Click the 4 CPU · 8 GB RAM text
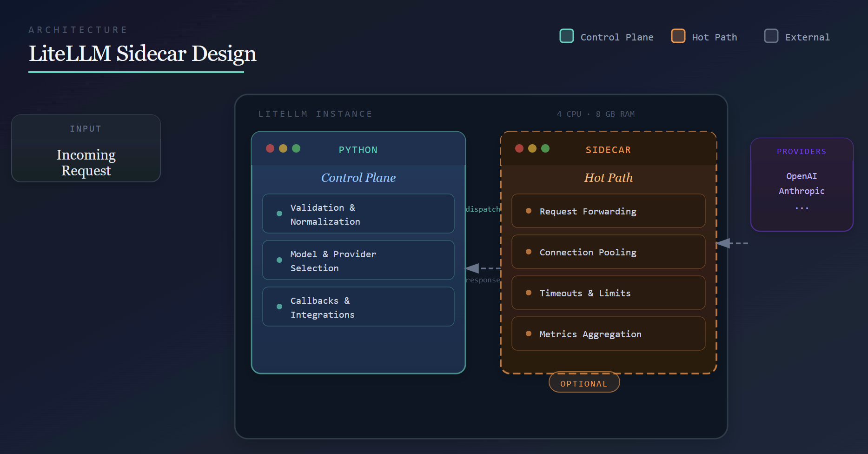The width and height of the screenshot is (868, 454). pos(596,114)
